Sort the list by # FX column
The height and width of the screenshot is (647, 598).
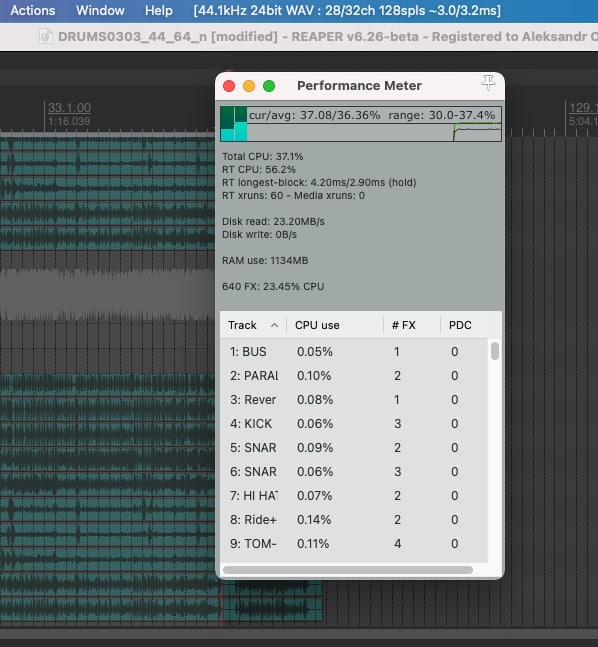411,325
